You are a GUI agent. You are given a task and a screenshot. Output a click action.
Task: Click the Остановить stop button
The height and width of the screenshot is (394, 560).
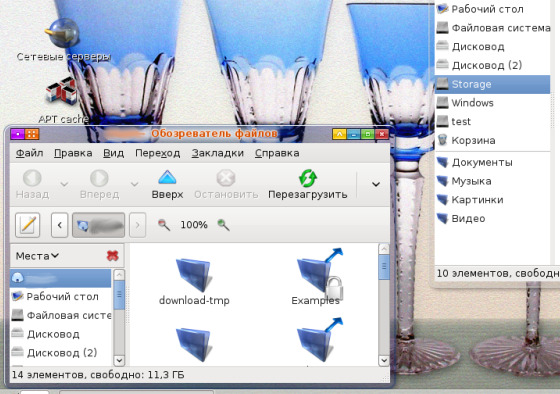click(226, 185)
